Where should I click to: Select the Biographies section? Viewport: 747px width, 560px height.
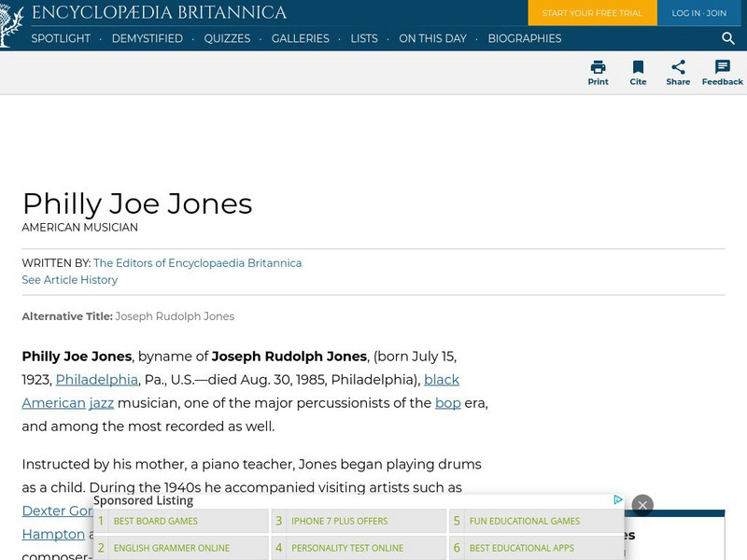[x=525, y=39]
